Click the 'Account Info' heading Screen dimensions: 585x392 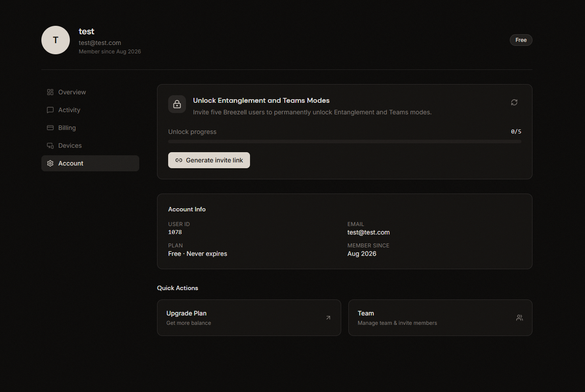point(187,209)
